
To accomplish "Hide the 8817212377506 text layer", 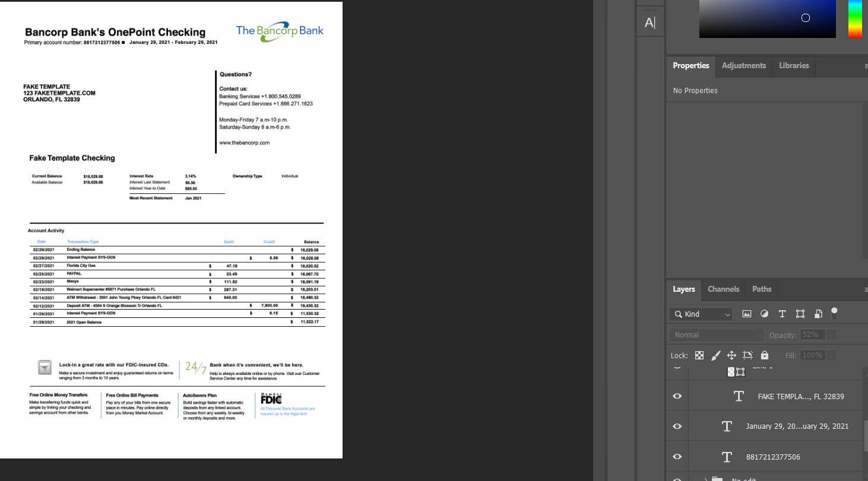I will point(677,457).
